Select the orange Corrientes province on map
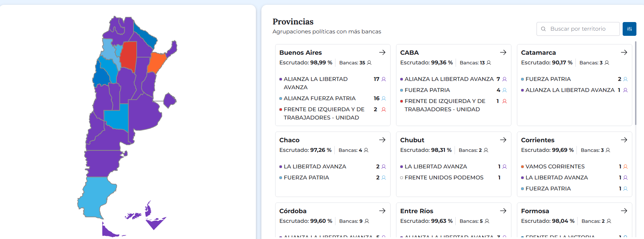This screenshot has width=644, height=239. pos(156,62)
